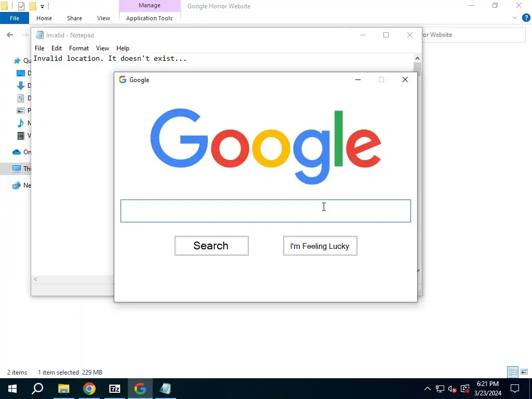The height and width of the screenshot is (399, 532).
Task: Show hidden tray icons chevron
Action: (x=428, y=389)
